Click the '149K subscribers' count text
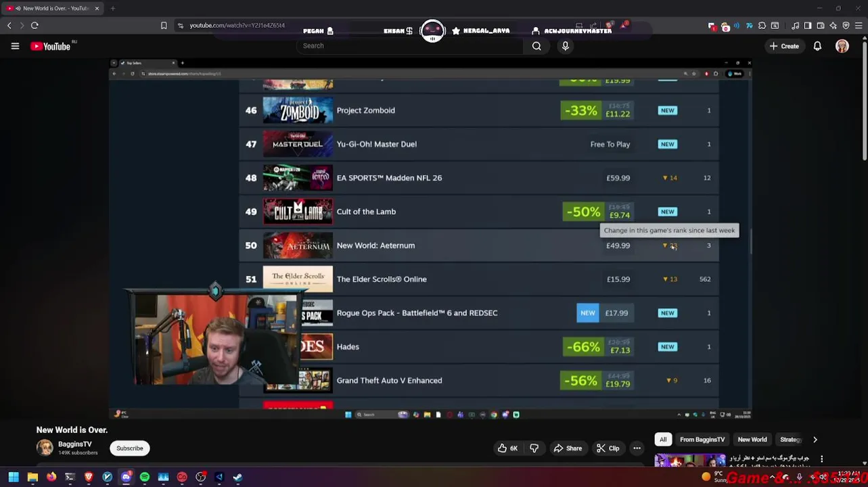 (78, 453)
